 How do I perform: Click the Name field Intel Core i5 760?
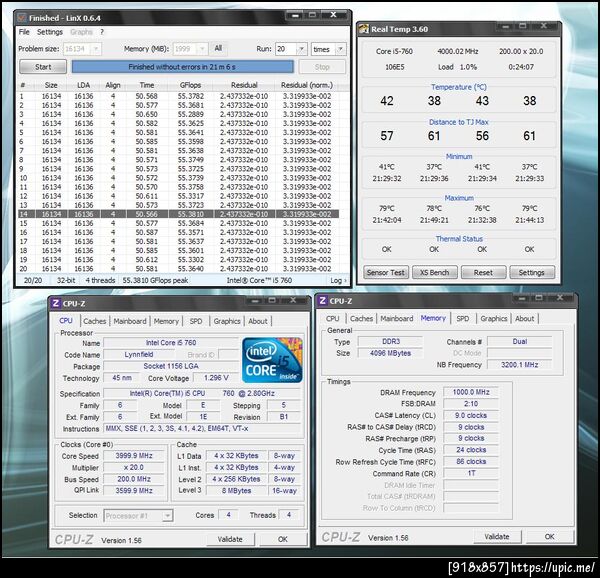[171, 343]
